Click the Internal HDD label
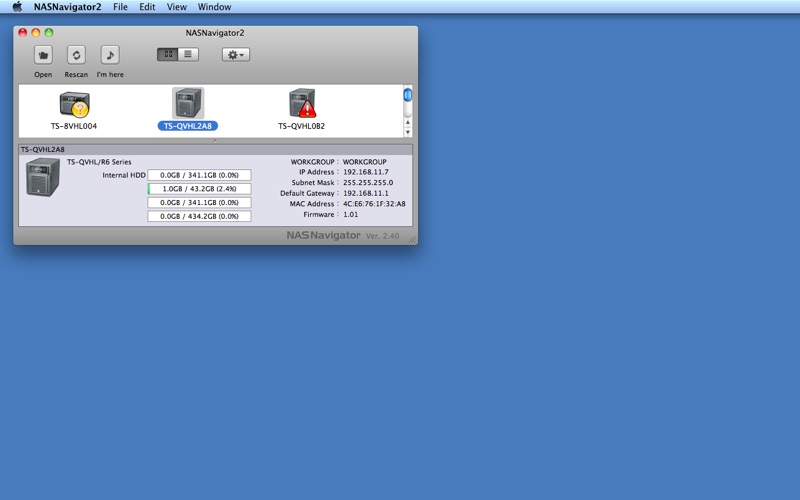800x500 pixels. point(124,175)
